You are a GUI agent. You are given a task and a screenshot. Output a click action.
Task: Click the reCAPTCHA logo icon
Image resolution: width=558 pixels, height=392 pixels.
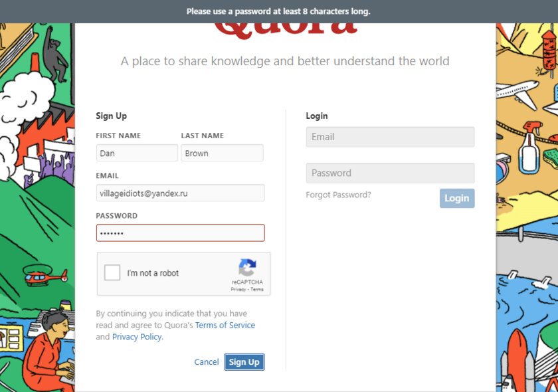click(247, 267)
